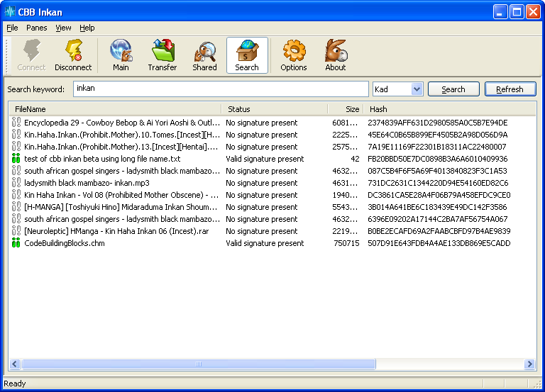
Task: Click 'No signature present' status of Encyclopedia 29
Action: tap(261, 123)
